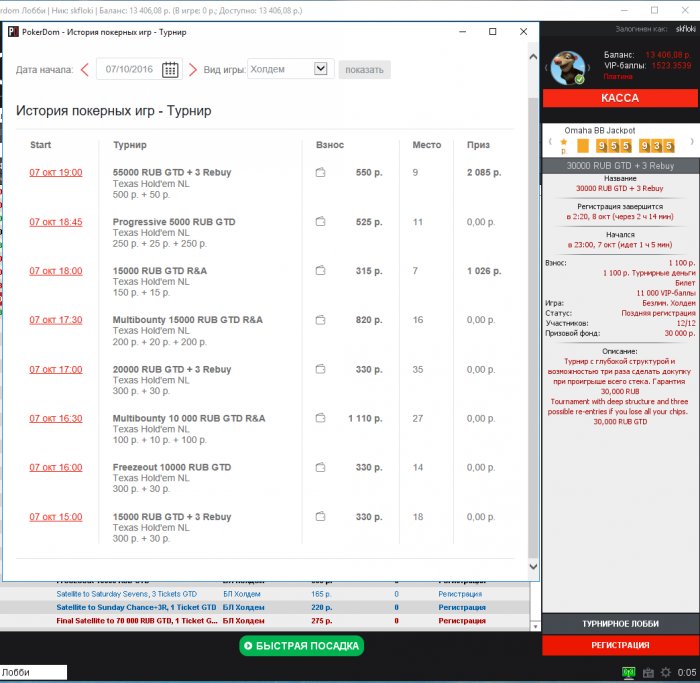The width and height of the screenshot is (700, 683).
Task: Click the Лобби tab at bottom
Action: click(33, 672)
